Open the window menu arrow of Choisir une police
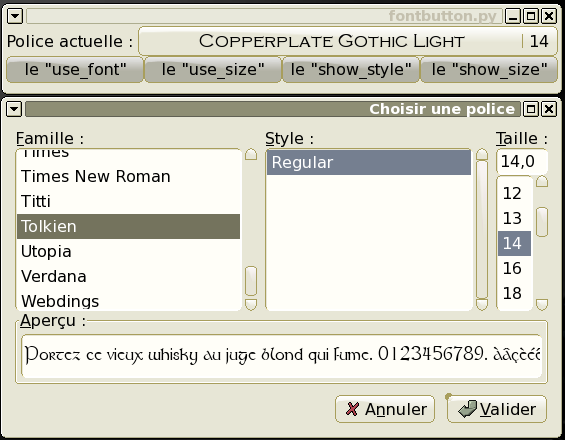 coord(14,109)
